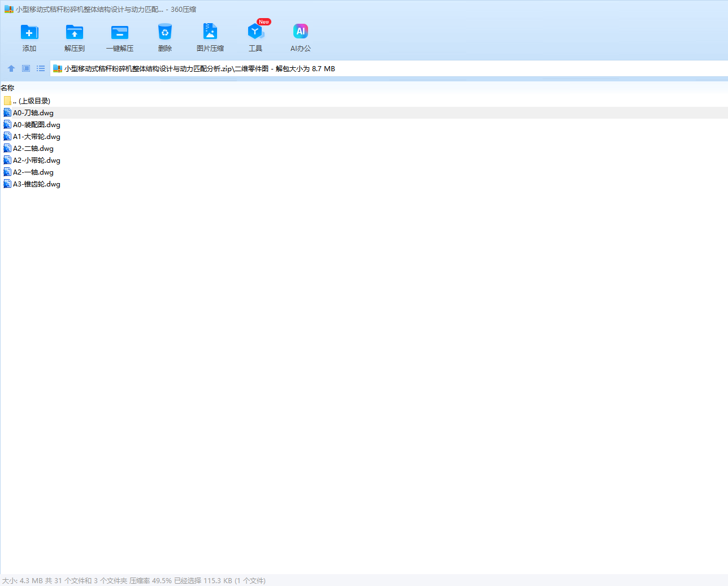
Task: Go up one level with arrow icon
Action: 11,68
